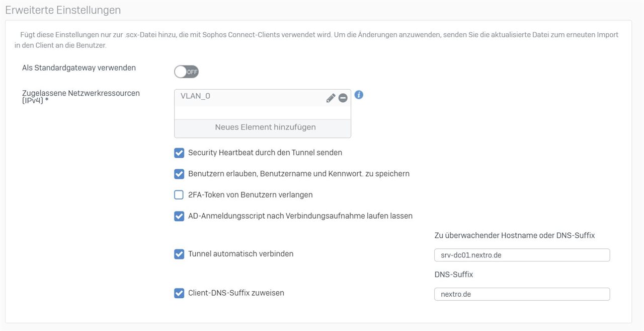Toggle the Als Standardgateway verwenden switch

pos(187,72)
